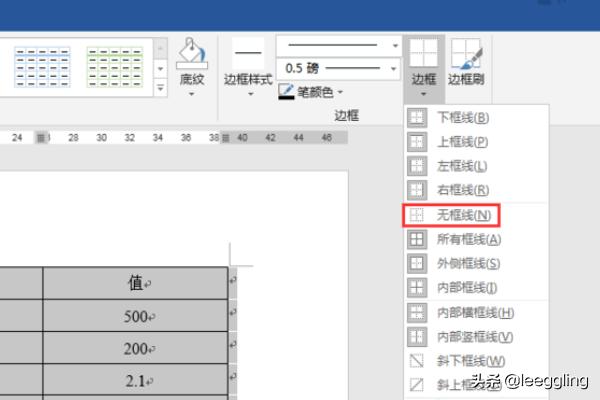Image resolution: width=600 pixels, height=400 pixels.
Task: Click the no border icon (无框线)
Action: (x=417, y=215)
